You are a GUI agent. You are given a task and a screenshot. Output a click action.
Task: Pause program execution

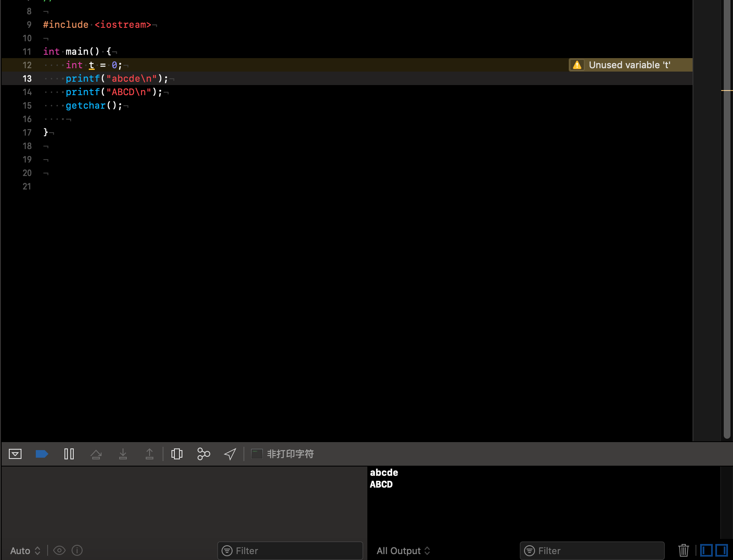[x=69, y=454]
